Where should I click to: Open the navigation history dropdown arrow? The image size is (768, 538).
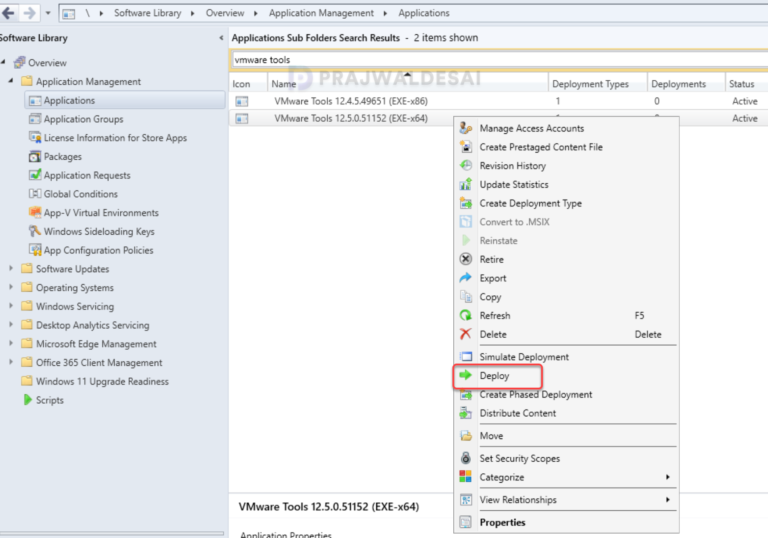48,13
